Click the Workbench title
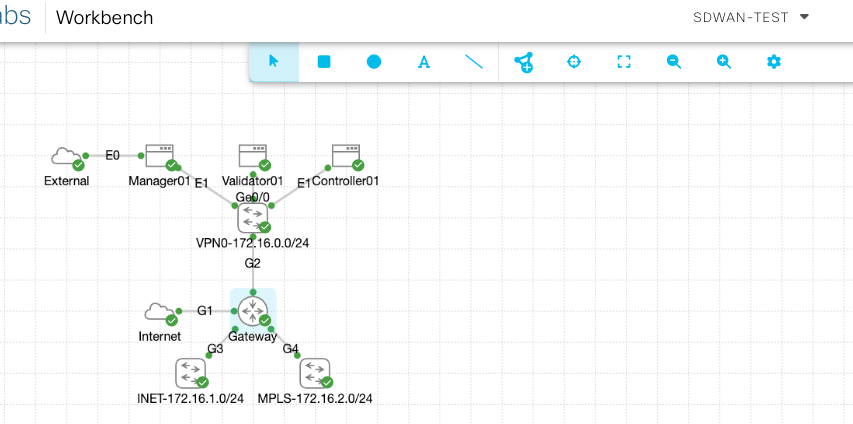The image size is (853, 424). pos(104,18)
